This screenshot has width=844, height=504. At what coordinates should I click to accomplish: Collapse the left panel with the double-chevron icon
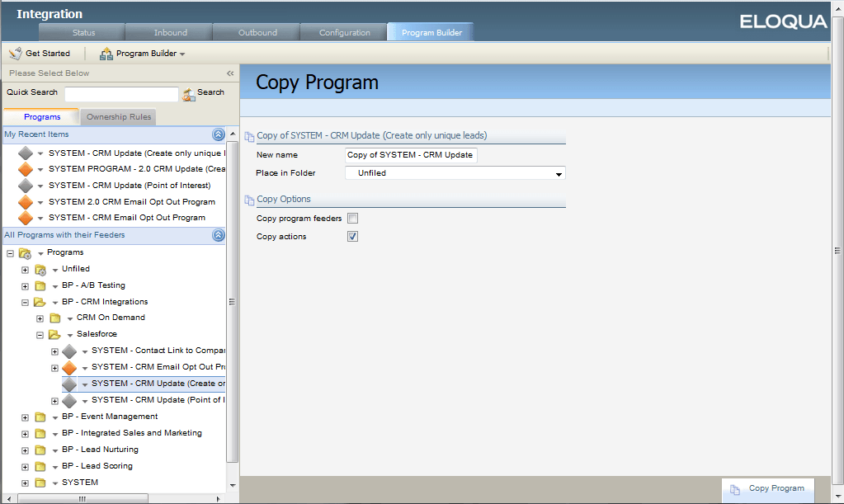[230, 72]
